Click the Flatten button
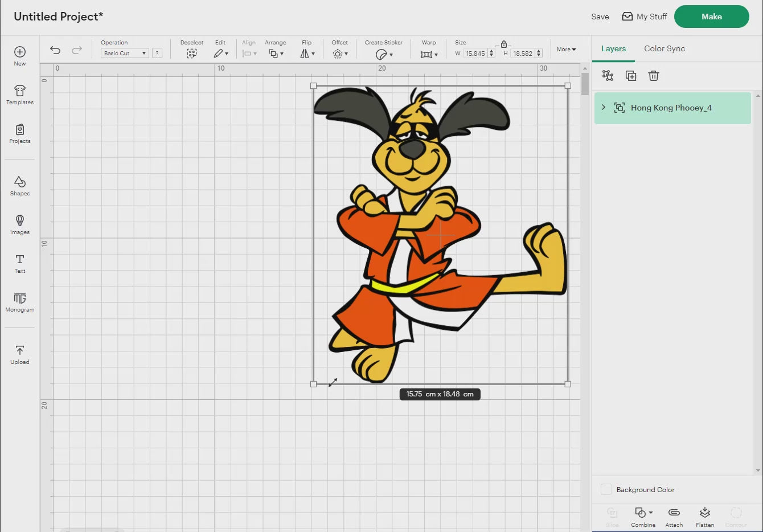763x532 pixels. coord(705,517)
